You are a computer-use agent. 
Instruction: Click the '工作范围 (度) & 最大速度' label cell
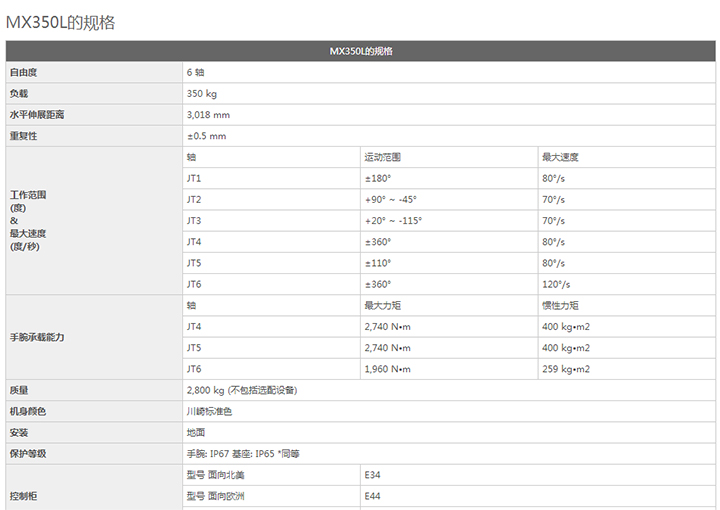click(x=94, y=221)
